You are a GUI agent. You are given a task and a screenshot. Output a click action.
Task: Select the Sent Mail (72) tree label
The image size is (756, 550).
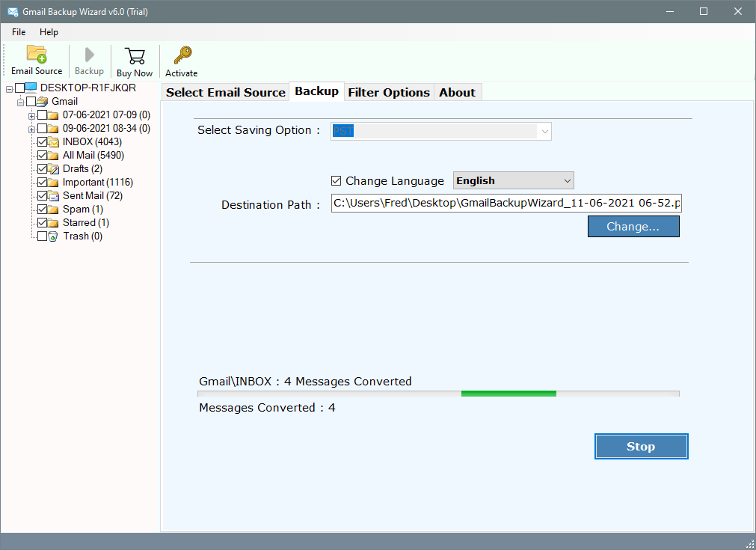[x=93, y=196]
